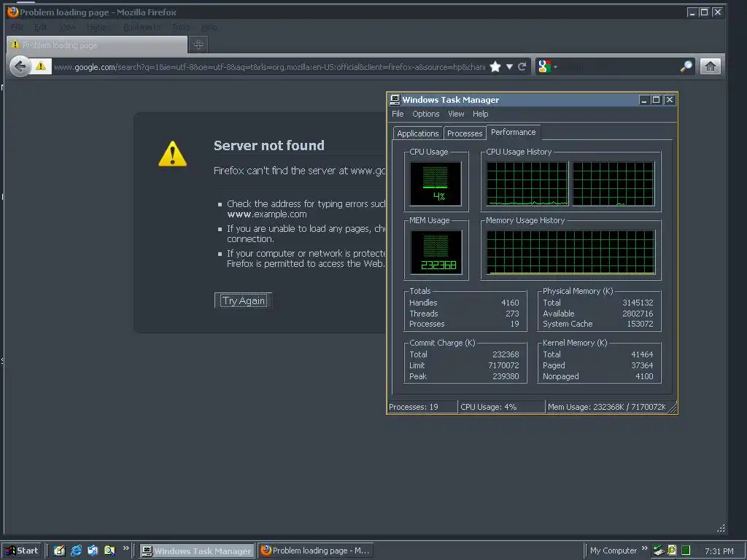Image resolution: width=747 pixels, height=560 pixels.
Task: Open Task Manager Options menu
Action: 426,114
